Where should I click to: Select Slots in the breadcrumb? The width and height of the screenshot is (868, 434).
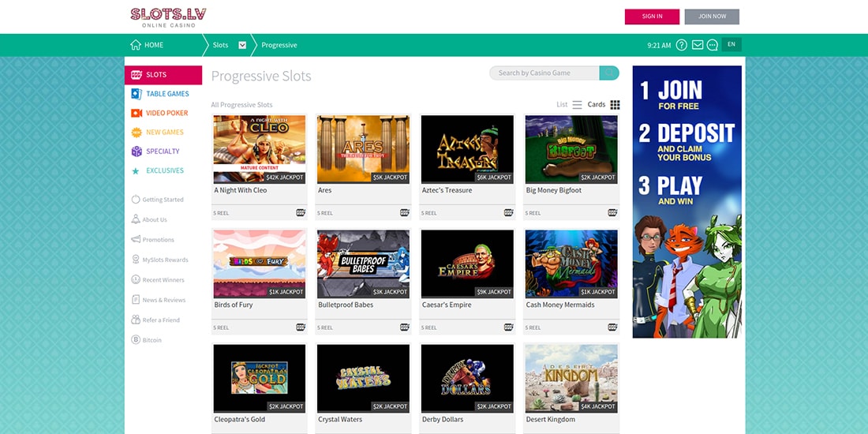point(220,46)
